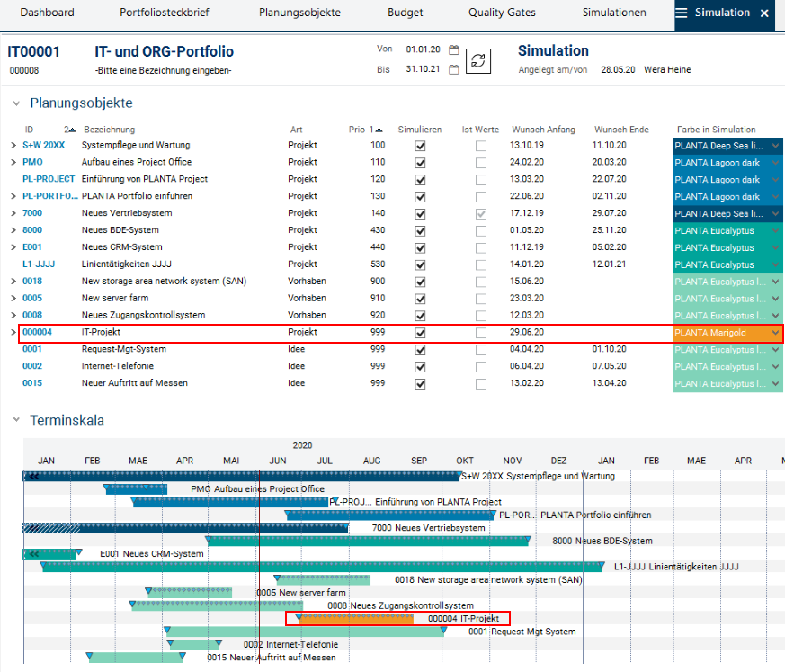Collapse the Planungsobjekte section
Screen dimensions: 785x672
(x=16, y=103)
